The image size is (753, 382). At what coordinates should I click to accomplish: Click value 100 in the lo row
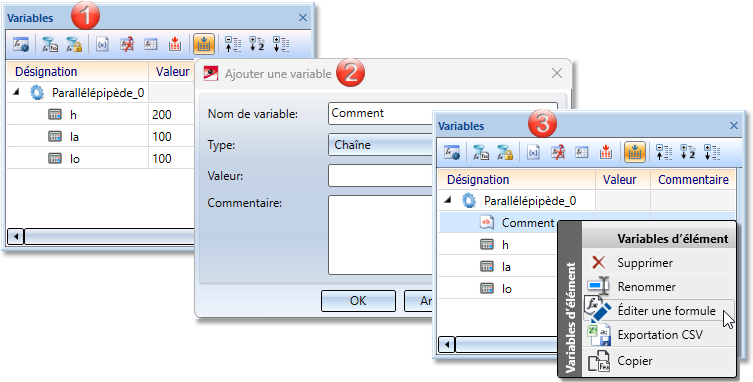pos(162,159)
